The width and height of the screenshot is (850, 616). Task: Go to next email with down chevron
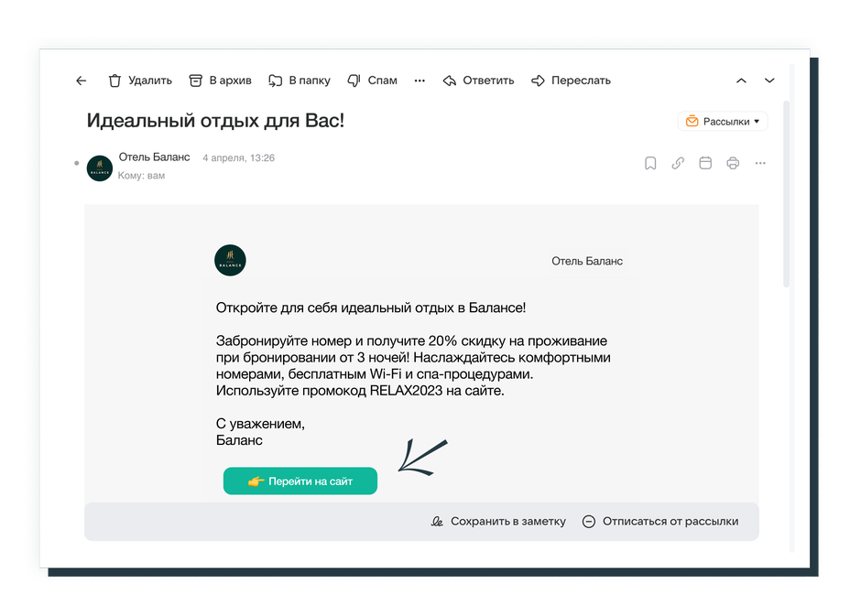coord(769,81)
